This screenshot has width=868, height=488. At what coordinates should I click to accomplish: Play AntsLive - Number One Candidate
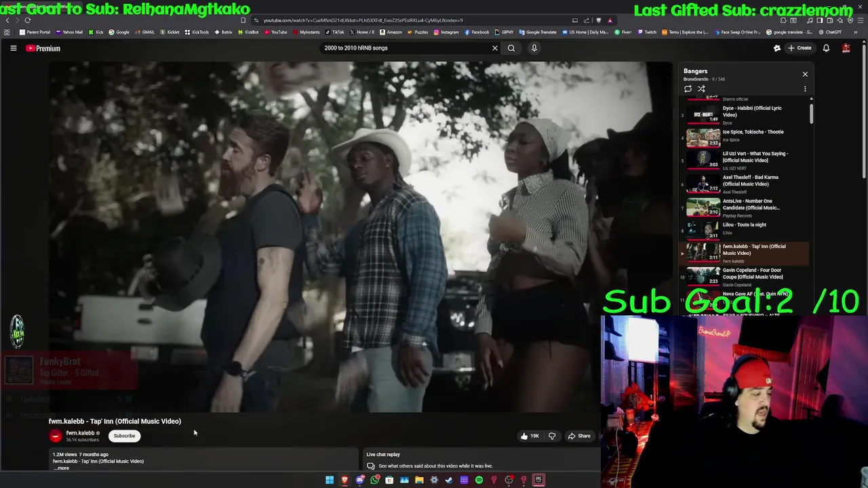click(744, 207)
